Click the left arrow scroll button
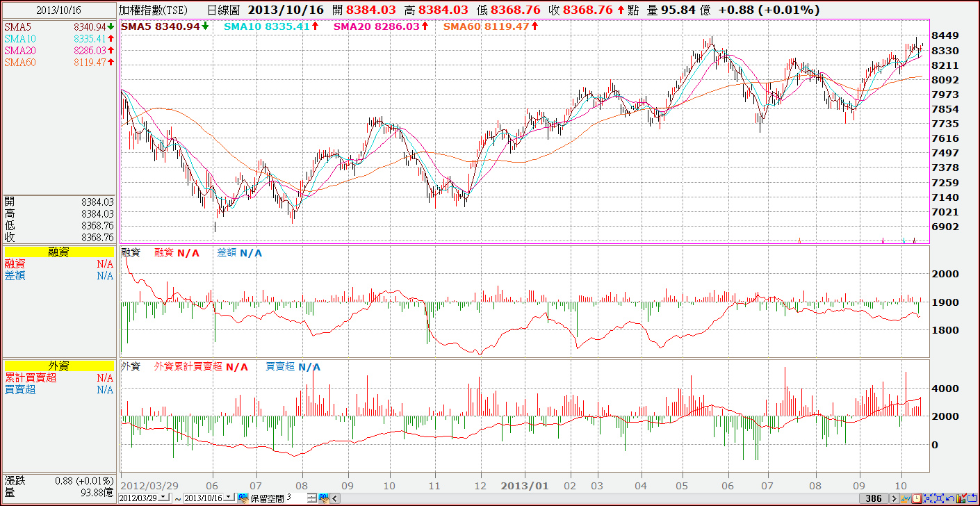The width and height of the screenshot is (980, 506). point(335,498)
